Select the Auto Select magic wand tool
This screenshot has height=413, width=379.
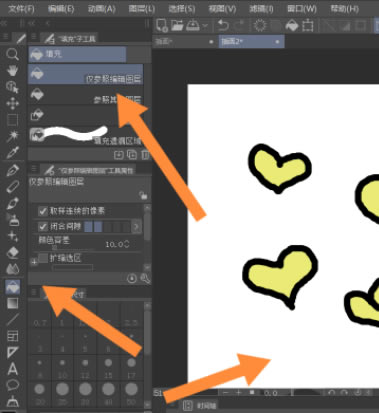point(12,136)
